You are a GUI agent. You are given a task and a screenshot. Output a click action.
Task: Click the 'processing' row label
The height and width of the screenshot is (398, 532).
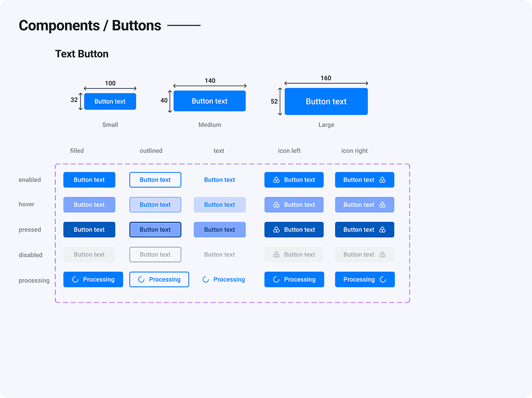(x=34, y=281)
